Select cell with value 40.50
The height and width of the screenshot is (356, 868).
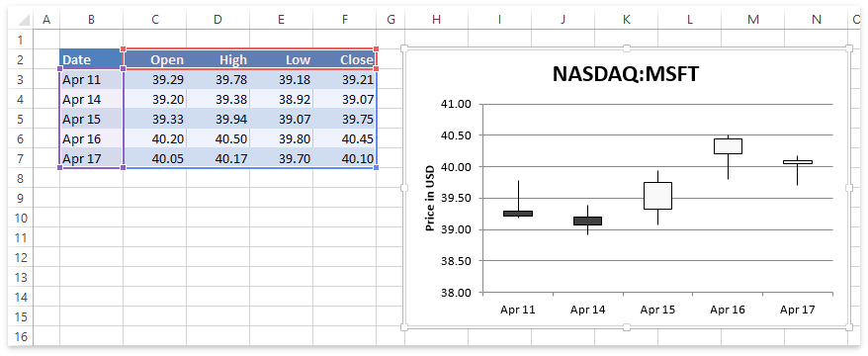point(218,138)
